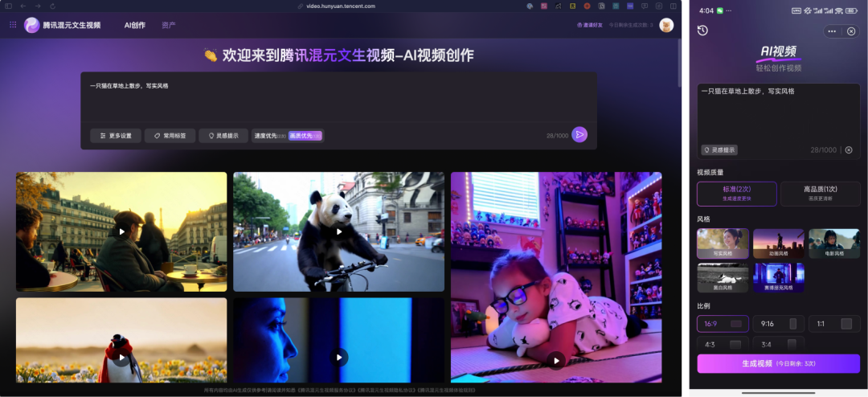Image resolution: width=868 pixels, height=397 pixels.
Task: Play the panda riding bicycle video
Action: 338,231
